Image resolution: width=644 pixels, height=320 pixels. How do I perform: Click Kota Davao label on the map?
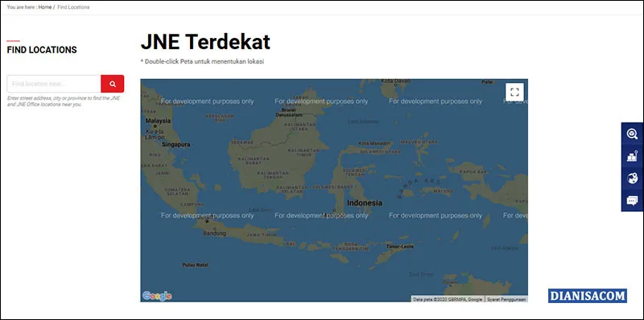[x=395, y=81]
